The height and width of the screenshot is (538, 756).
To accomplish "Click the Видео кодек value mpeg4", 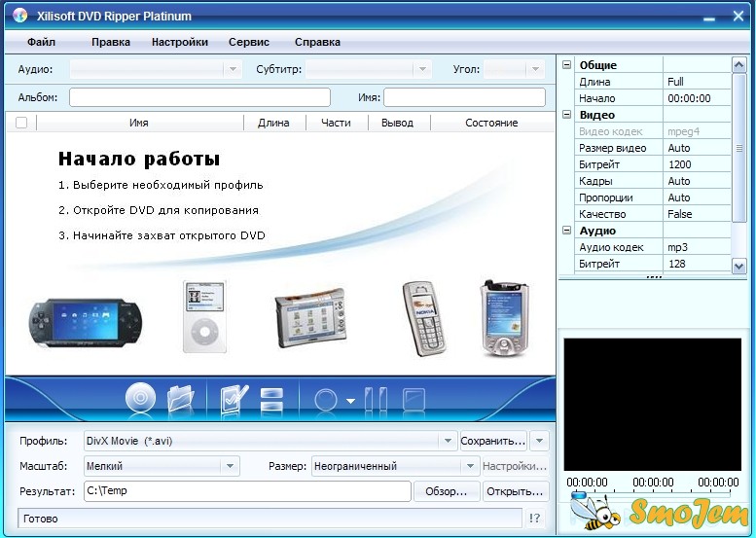I will point(697,131).
